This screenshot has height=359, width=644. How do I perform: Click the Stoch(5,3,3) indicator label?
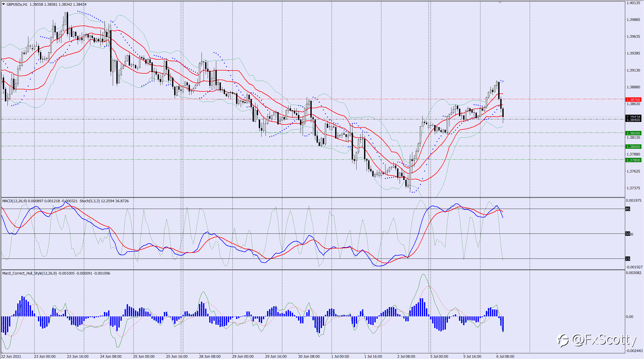(x=90, y=201)
